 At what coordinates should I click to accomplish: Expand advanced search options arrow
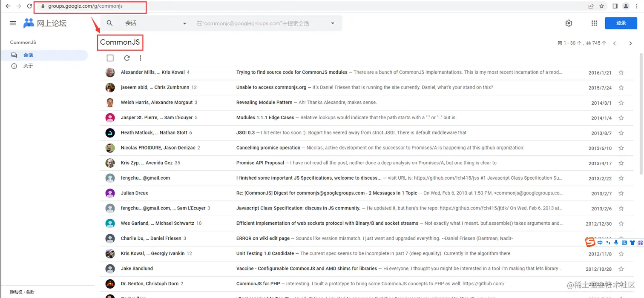[333, 23]
